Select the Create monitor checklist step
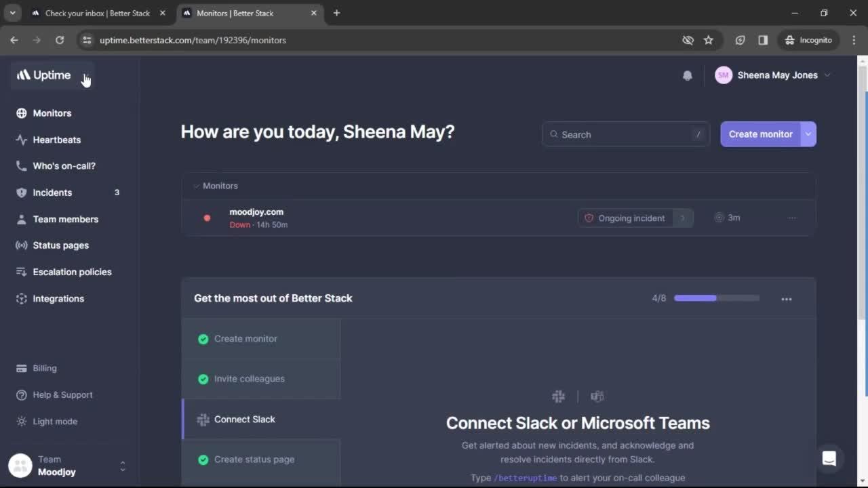 (261, 339)
